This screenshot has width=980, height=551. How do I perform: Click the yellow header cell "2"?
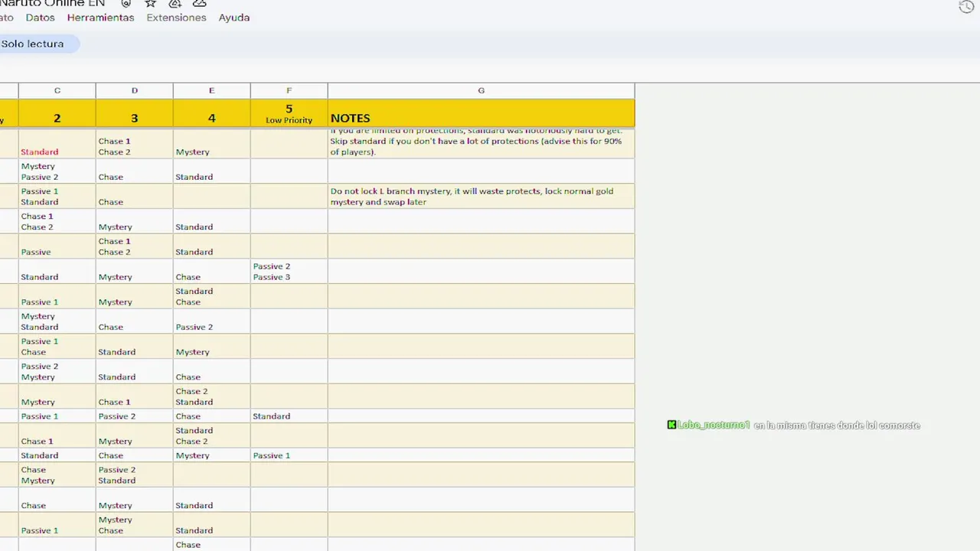[57, 113]
